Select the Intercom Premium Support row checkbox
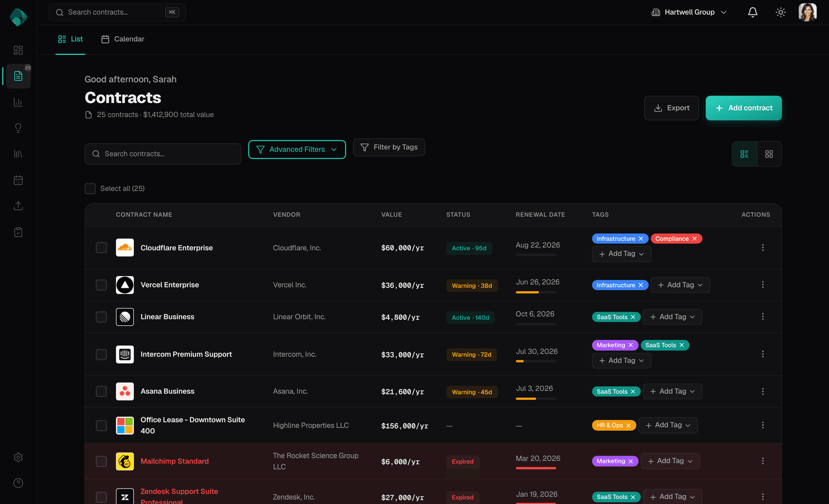 click(x=101, y=354)
